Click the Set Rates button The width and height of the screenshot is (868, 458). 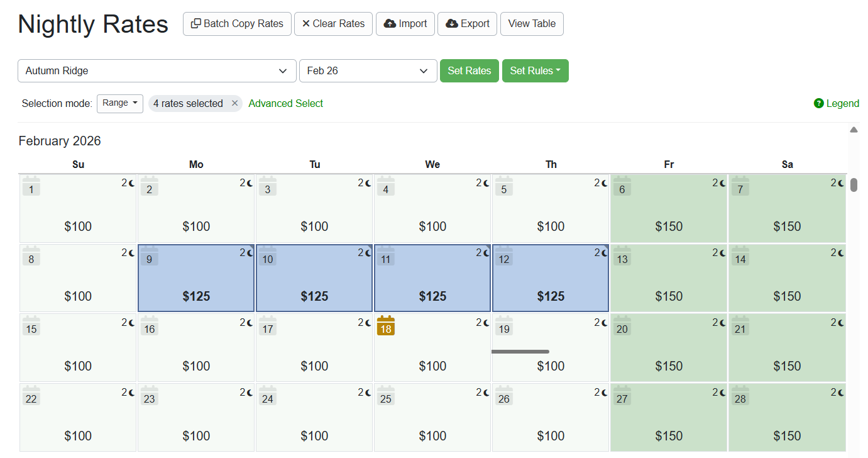point(469,70)
